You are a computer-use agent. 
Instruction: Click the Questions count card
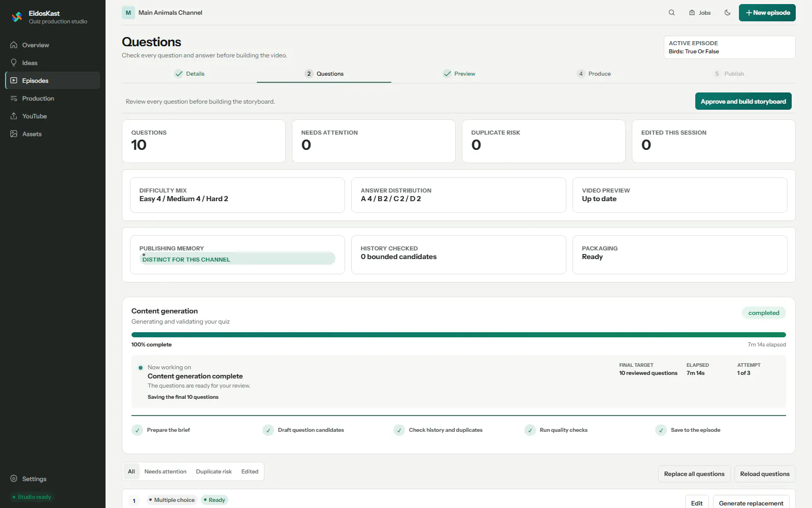click(x=204, y=141)
